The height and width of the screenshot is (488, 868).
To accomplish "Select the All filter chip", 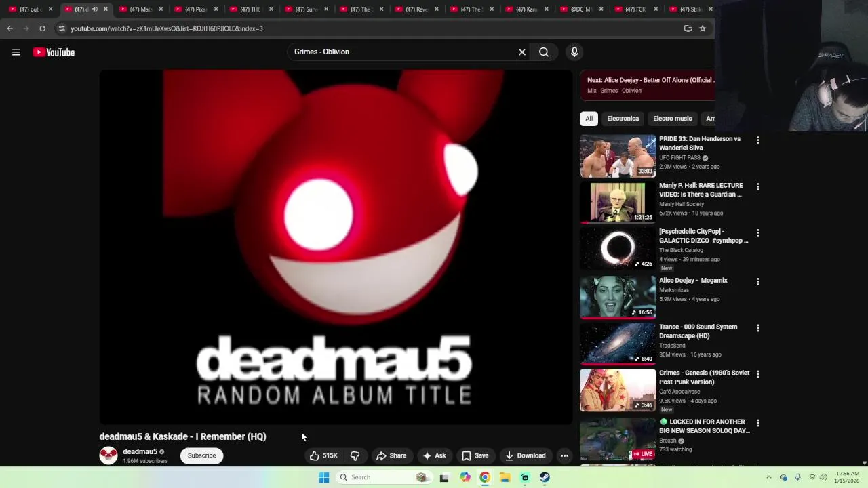I will (589, 119).
